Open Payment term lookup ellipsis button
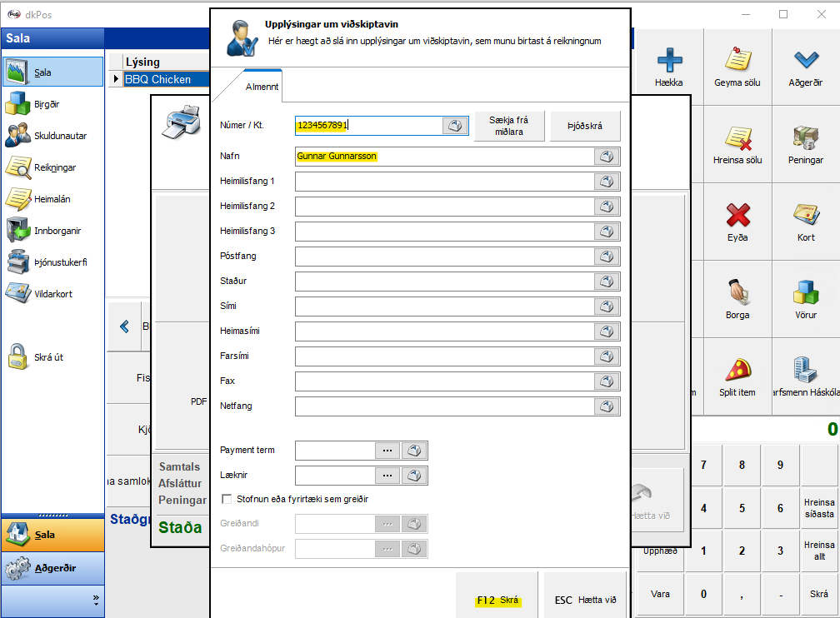The image size is (840, 618). pyautogui.click(x=386, y=451)
